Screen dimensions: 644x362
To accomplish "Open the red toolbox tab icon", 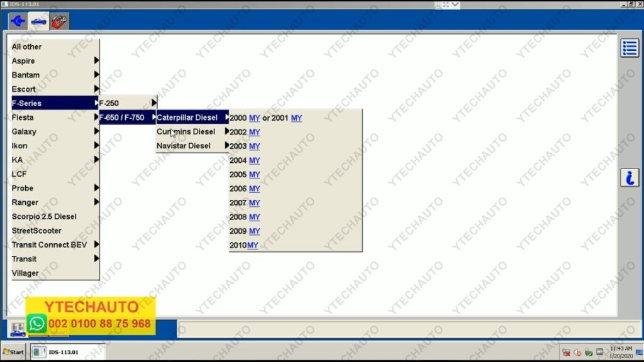I will (60, 21).
